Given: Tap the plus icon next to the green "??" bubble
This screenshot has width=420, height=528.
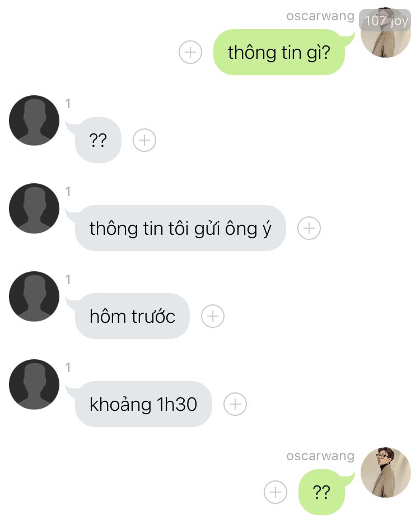Looking at the screenshot, I should pyautogui.click(x=276, y=492).
